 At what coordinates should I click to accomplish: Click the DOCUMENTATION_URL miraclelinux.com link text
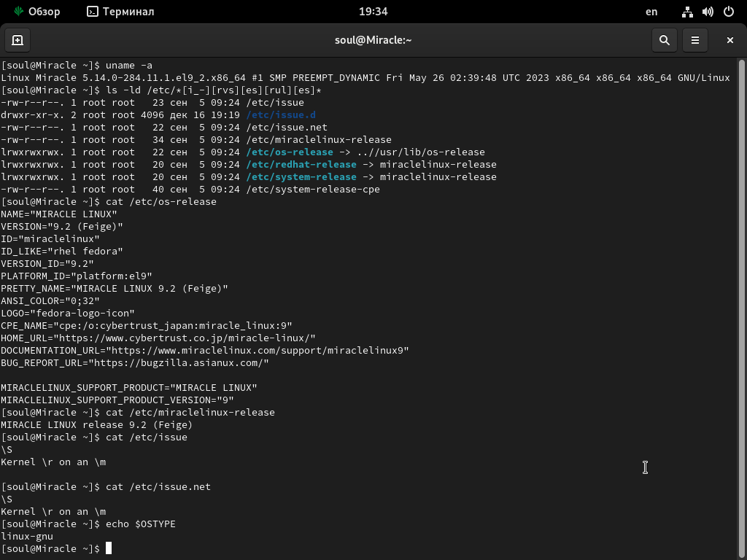[258, 350]
